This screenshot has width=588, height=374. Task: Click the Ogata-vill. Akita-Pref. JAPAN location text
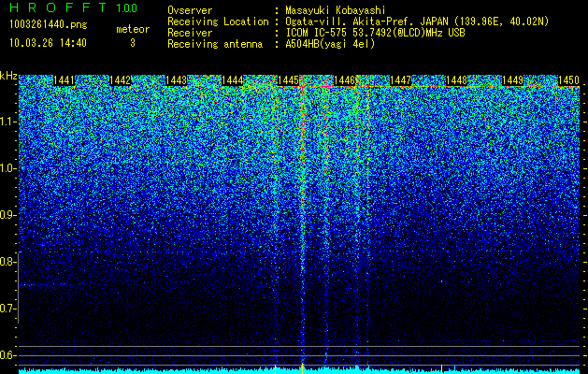pyautogui.click(x=417, y=22)
